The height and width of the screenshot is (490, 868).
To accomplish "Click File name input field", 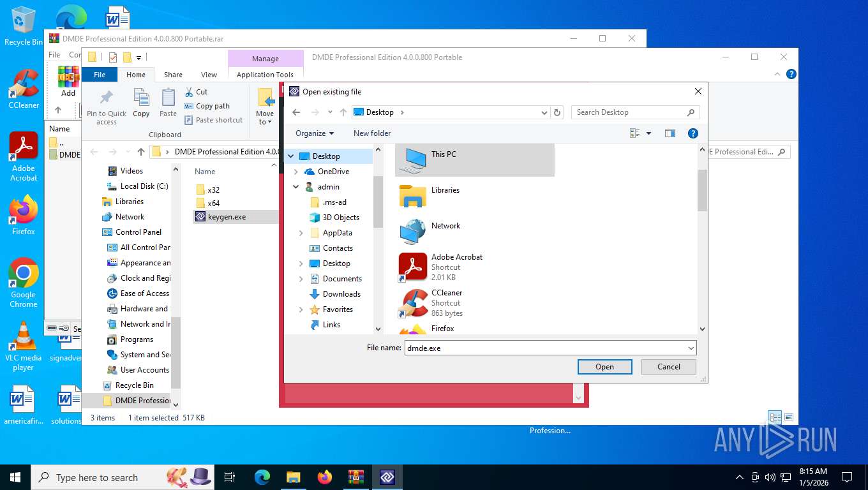I will click(545, 348).
